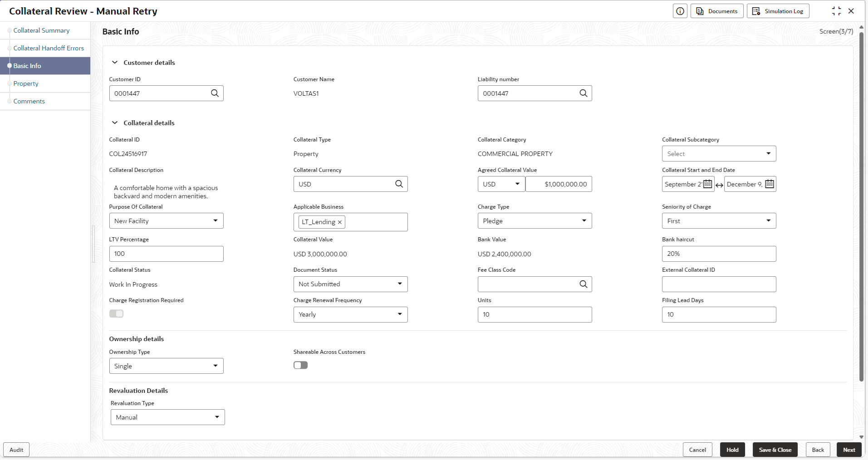Click the Save & Close button
The image size is (868, 460).
pos(775,450)
